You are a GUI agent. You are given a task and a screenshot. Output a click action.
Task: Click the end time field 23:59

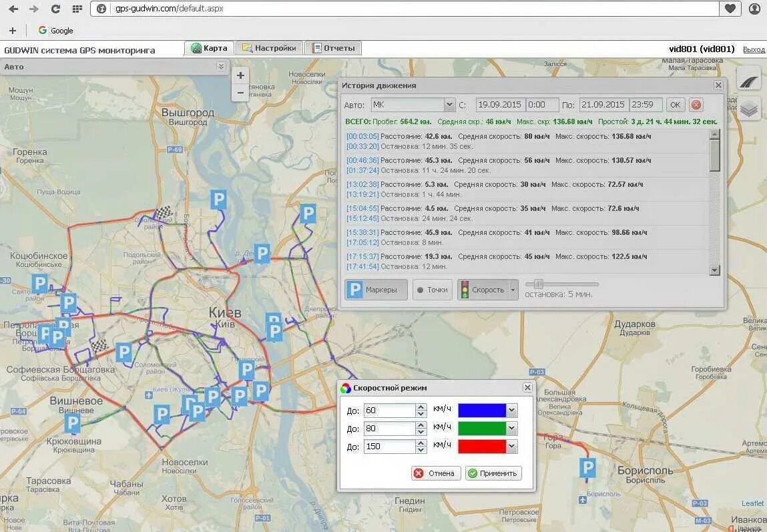pos(646,105)
